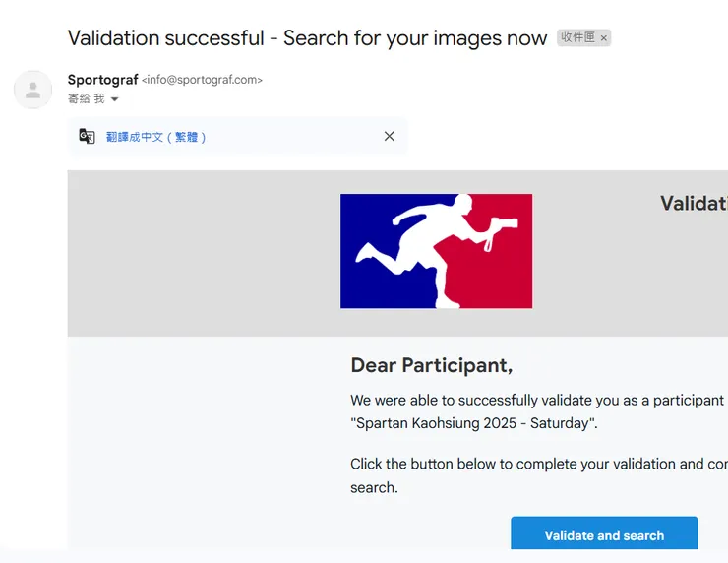728x563 pixels.
Task: Click the Sportograf sender name
Action: (102, 80)
